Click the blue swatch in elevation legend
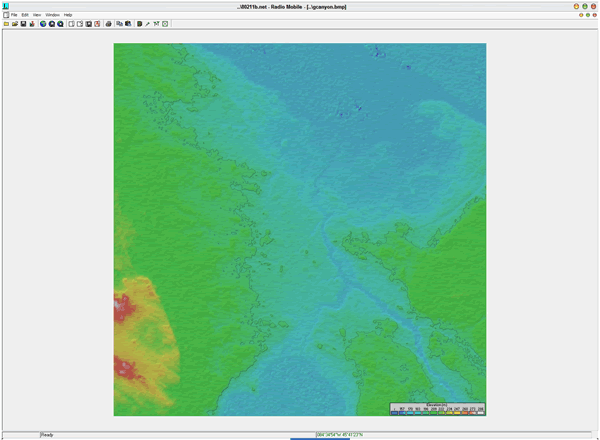The height and width of the screenshot is (440, 600). (395, 412)
